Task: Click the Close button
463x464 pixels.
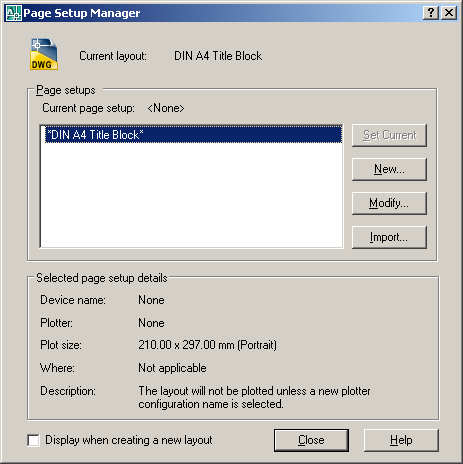Action: tap(311, 440)
